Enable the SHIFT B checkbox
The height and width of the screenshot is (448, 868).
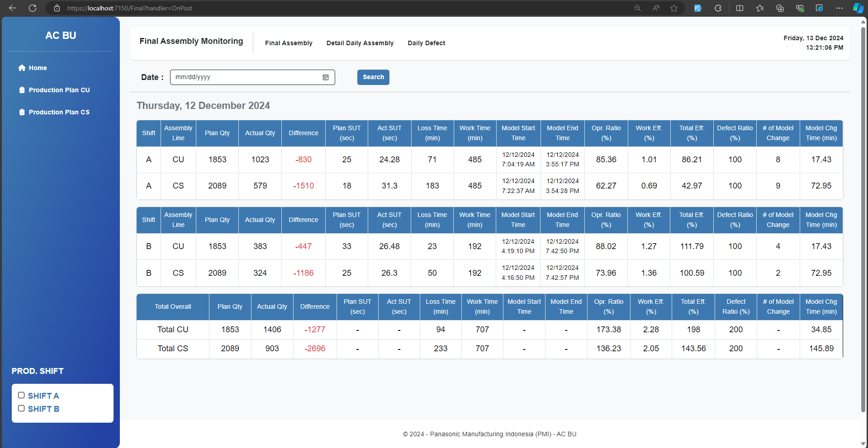21,408
